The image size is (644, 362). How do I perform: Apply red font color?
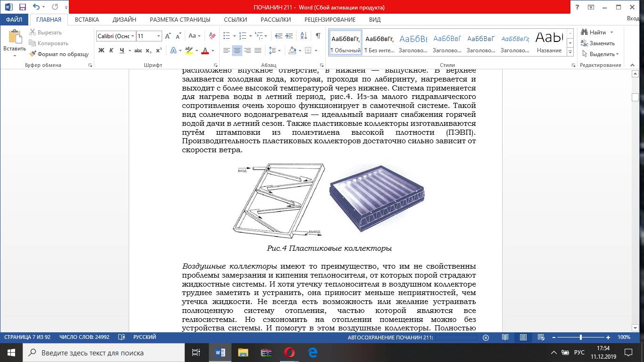tap(205, 50)
